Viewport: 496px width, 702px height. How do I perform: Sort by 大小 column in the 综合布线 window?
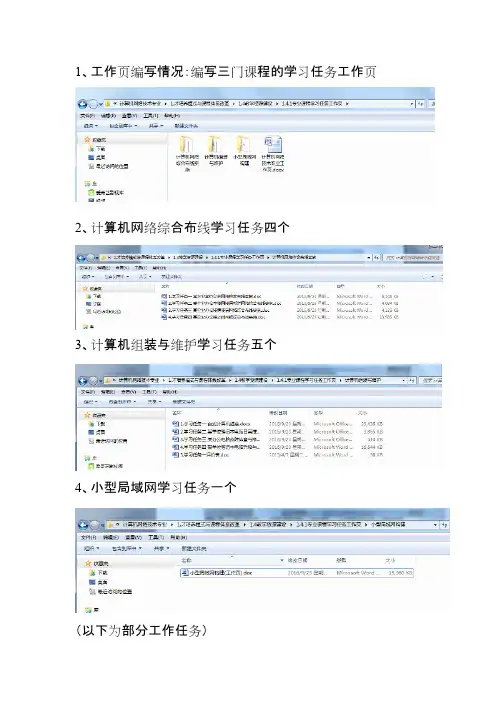point(381,286)
